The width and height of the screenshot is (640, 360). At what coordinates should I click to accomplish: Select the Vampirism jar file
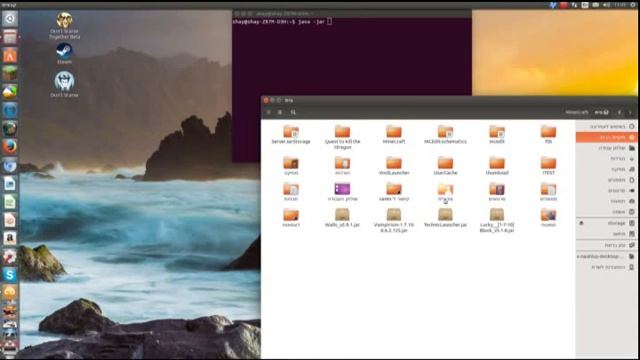click(x=394, y=220)
